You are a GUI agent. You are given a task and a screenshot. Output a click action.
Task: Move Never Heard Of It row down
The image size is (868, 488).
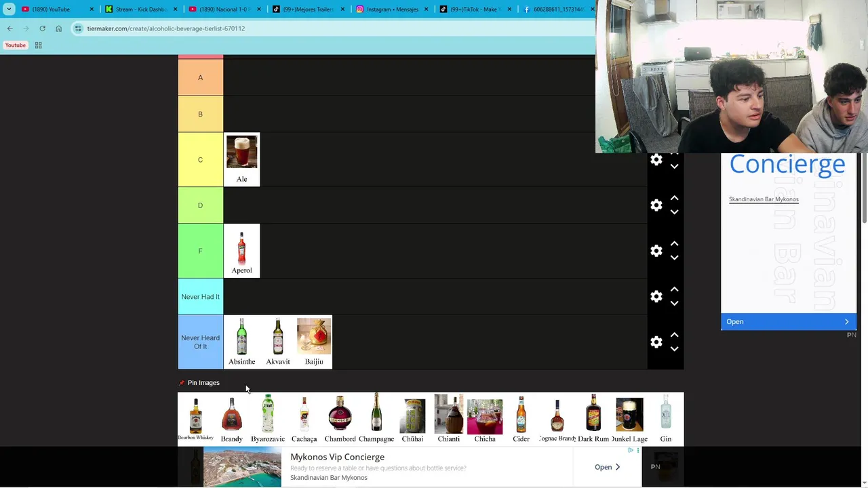pos(674,349)
